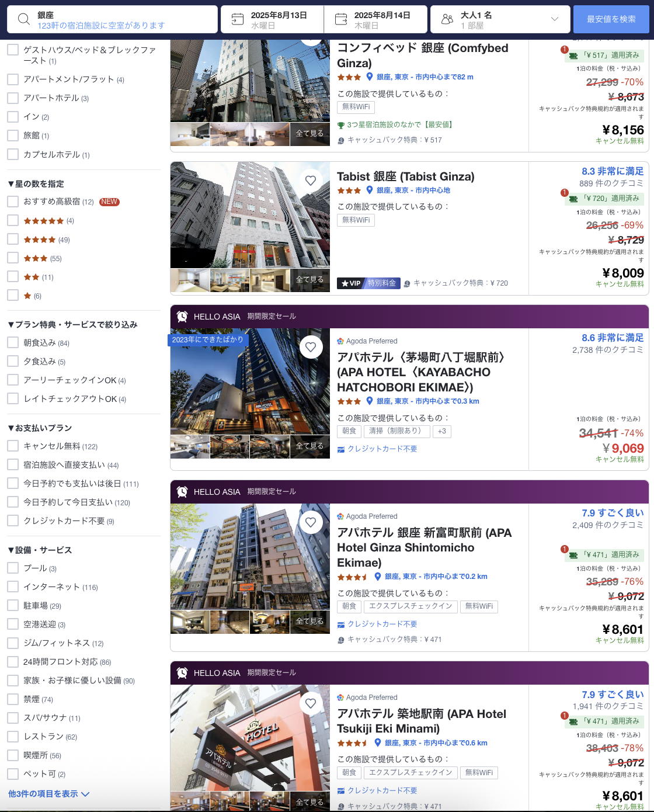Click the red alert icon beside ¥720 coupon

(564, 193)
